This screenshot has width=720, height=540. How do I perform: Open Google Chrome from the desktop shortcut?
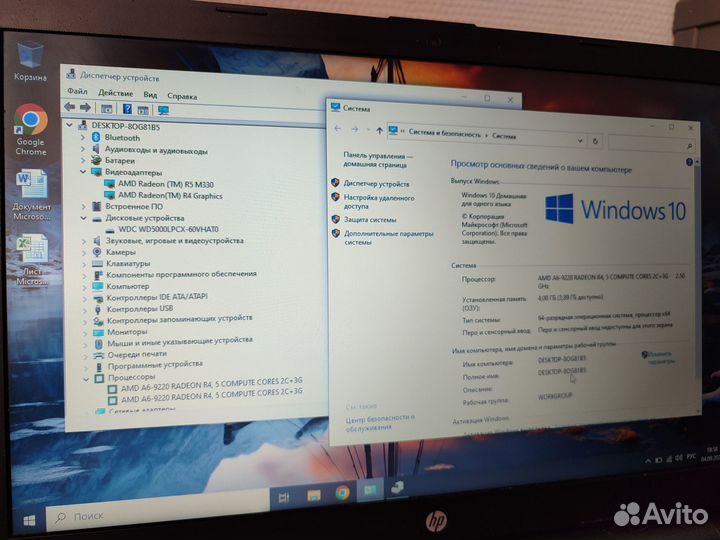pyautogui.click(x=30, y=124)
